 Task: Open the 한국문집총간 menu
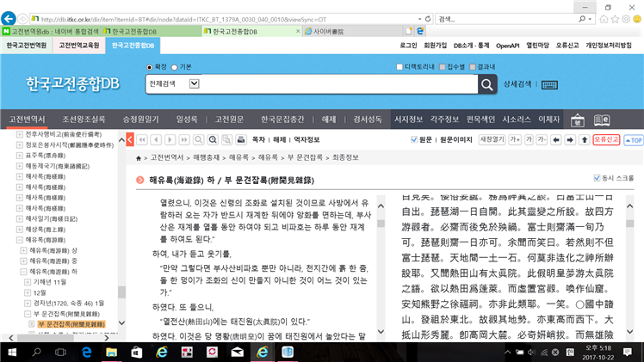tap(282, 120)
